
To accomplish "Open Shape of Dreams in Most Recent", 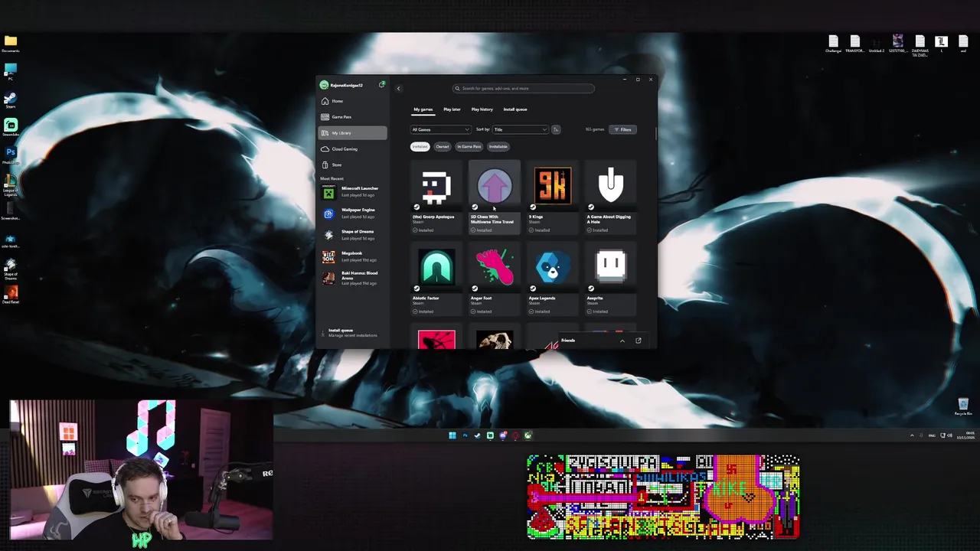I will pos(353,235).
